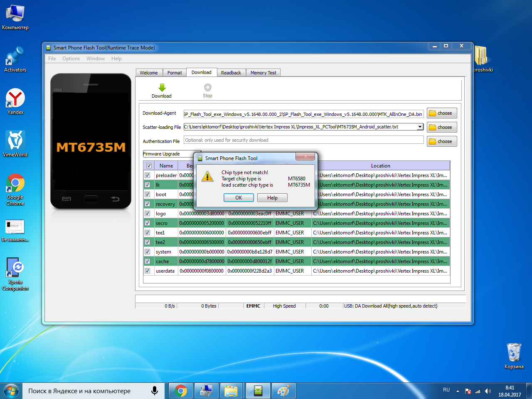Select the Download tab
Viewport: 532px width, 399px height.
(202, 72)
